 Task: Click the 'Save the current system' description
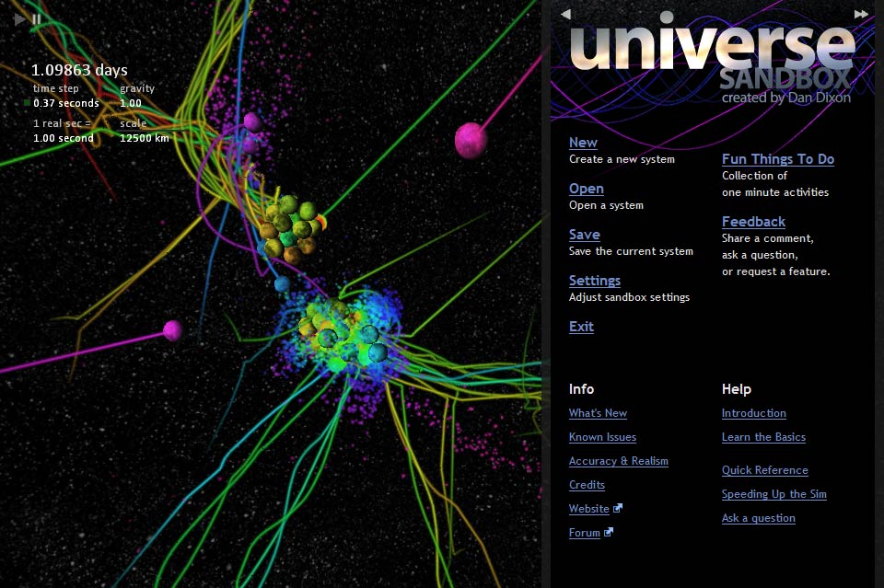[x=631, y=251]
